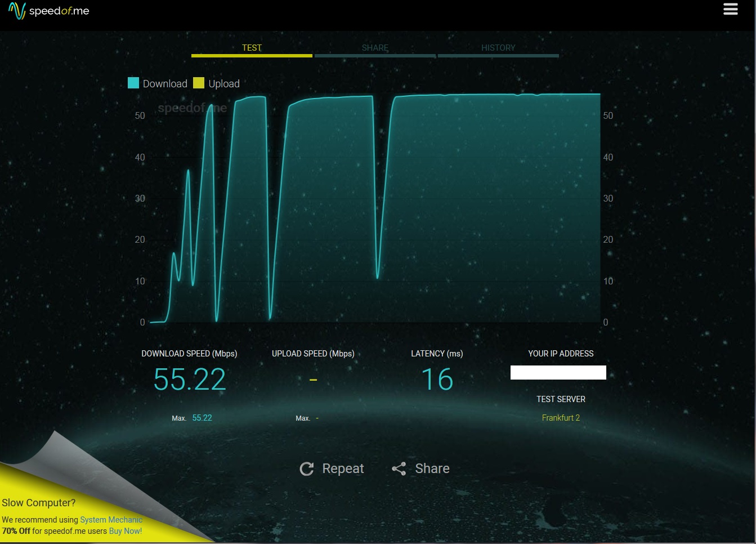
Task: Click the Share network icon
Action: 399,469
